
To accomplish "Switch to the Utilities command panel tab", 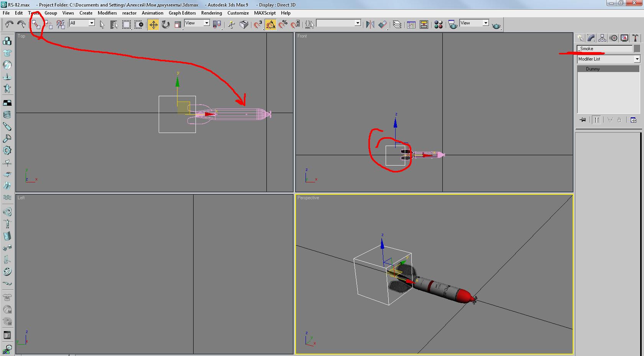I will (x=636, y=38).
